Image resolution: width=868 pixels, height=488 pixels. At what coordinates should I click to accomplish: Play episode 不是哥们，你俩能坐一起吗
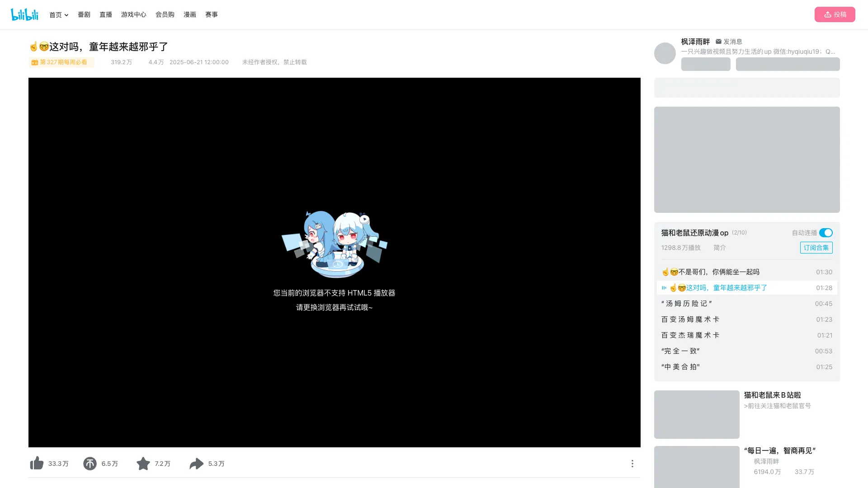pyautogui.click(x=747, y=272)
